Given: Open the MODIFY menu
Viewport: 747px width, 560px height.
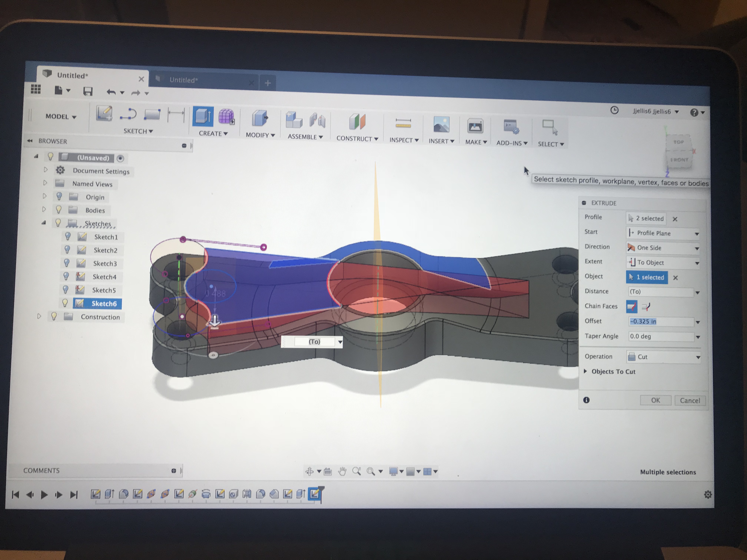Looking at the screenshot, I should (x=260, y=135).
